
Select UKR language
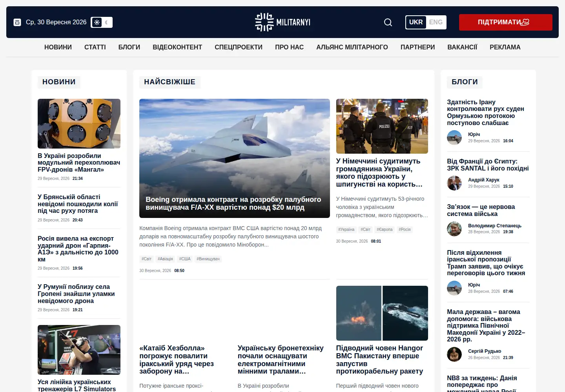point(416,22)
